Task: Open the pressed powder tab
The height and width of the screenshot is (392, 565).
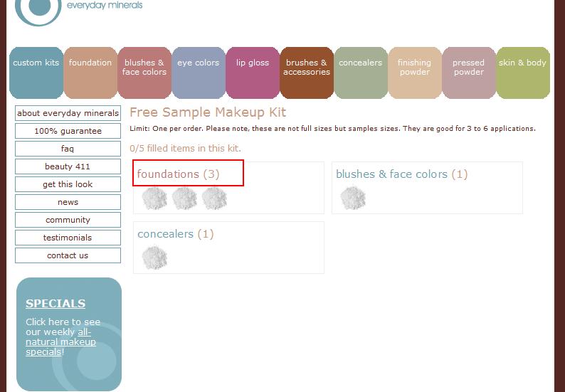Action: point(469,73)
